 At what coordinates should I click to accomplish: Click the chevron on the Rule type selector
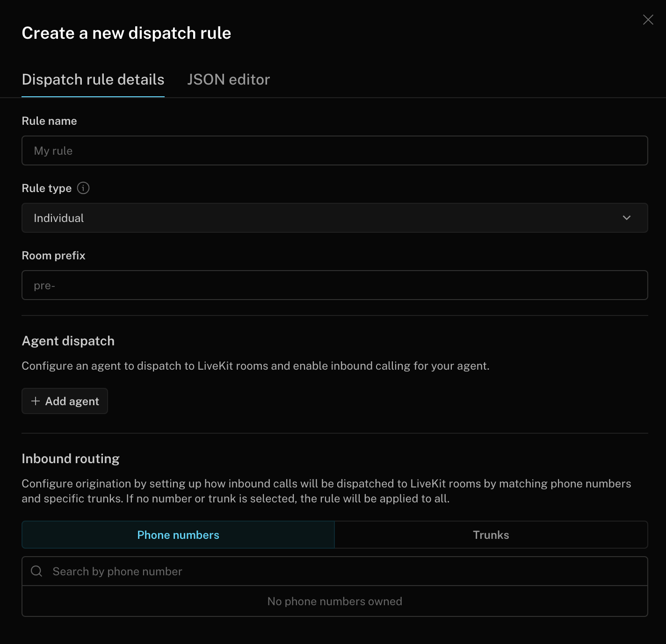[627, 218]
